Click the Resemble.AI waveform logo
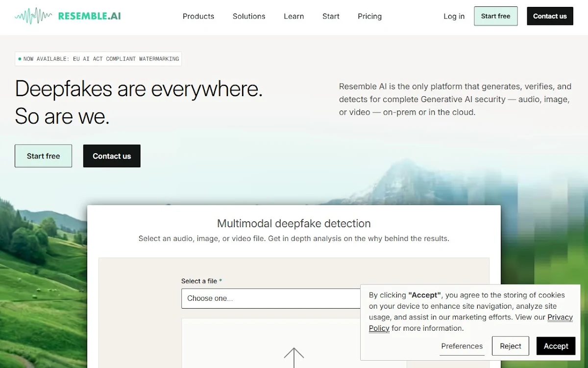The width and height of the screenshot is (588, 368). click(x=68, y=16)
